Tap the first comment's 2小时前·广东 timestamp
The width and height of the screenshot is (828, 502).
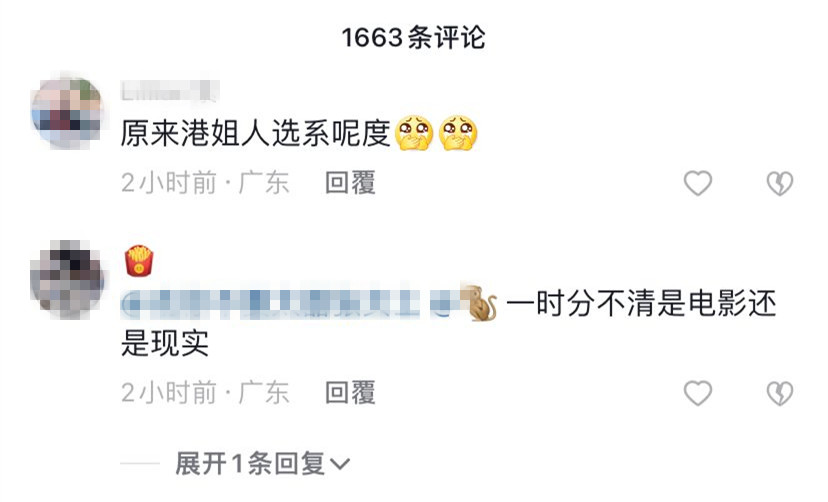[x=205, y=183]
